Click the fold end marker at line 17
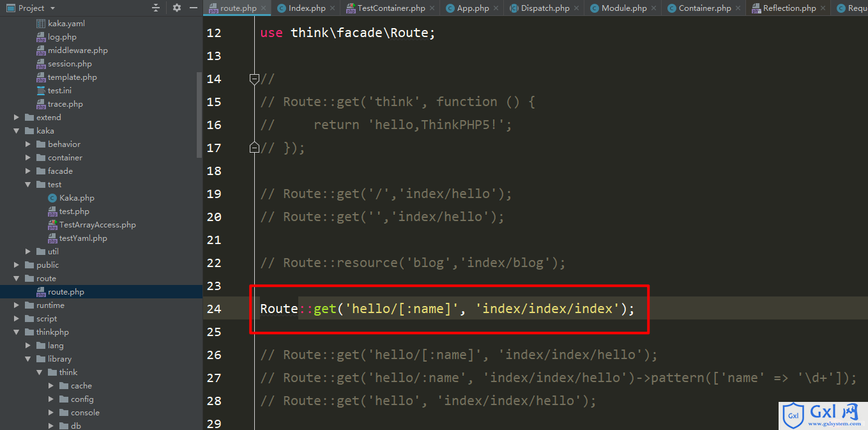The width and height of the screenshot is (868, 430). coord(254,148)
